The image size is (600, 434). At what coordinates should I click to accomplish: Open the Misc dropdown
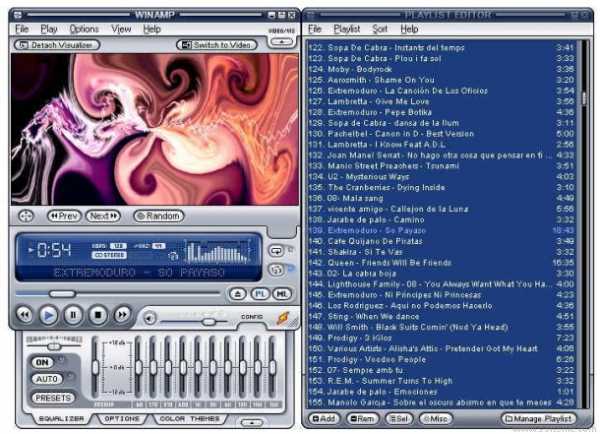point(435,419)
